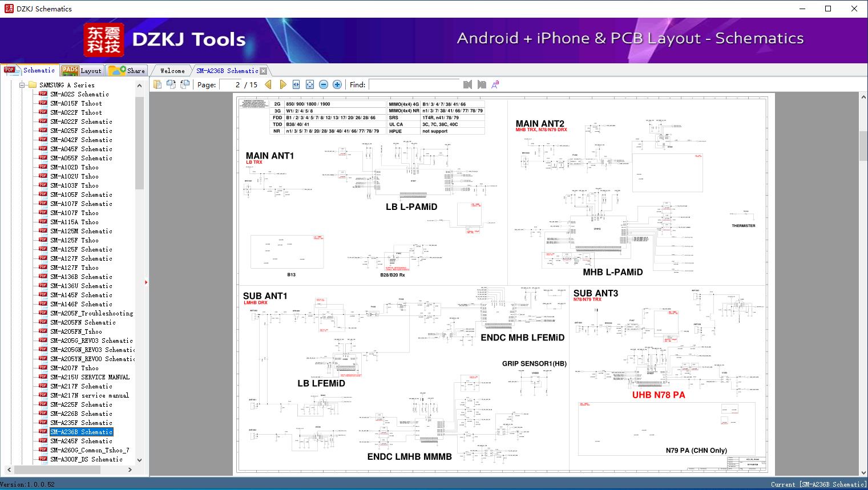Close the SM-A236B Schematic tab
868x490 pixels.
263,71
